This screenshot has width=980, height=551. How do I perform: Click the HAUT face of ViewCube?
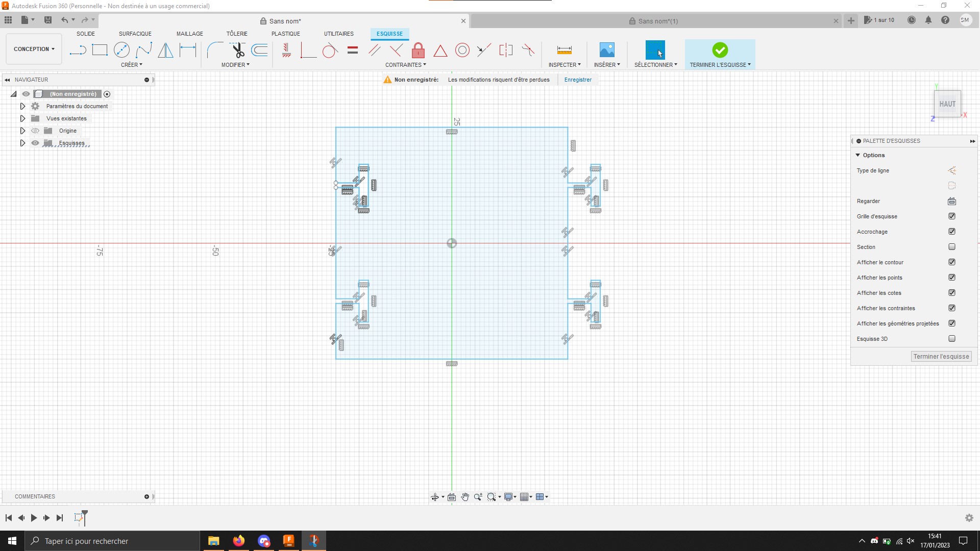[x=947, y=104]
